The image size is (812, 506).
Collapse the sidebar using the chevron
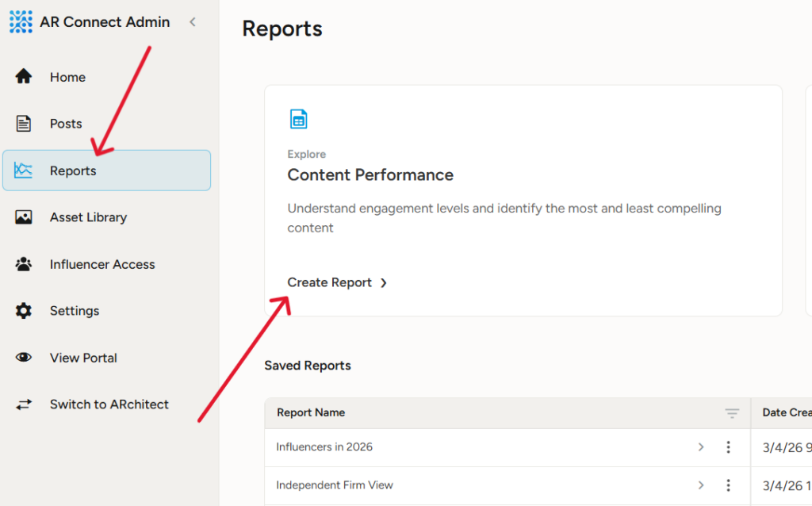point(192,23)
